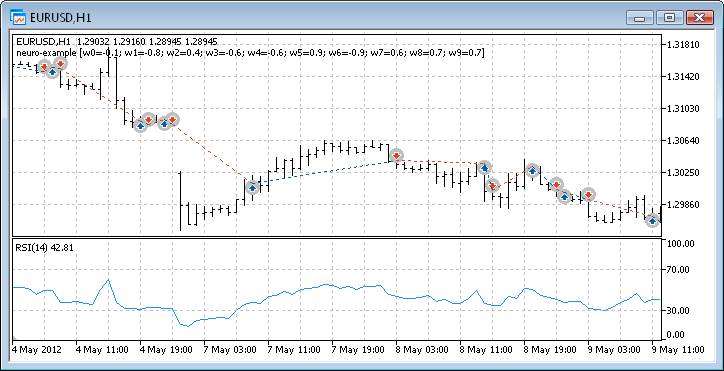Click the buy arrow starting the long blue dashed line
724x371 pixels.
point(252,188)
